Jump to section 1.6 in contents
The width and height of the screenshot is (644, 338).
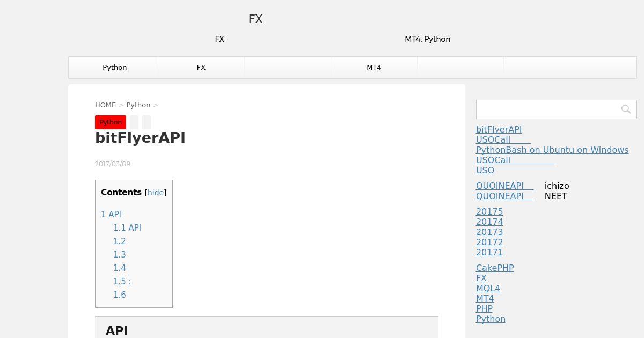click(120, 295)
